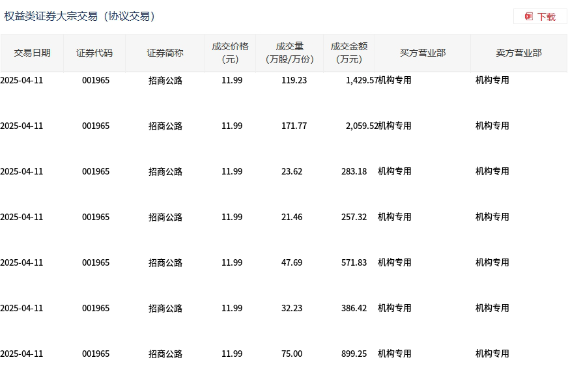568x392 pixels.
Task: Select the 75.00 volume cell
Action: 292,354
